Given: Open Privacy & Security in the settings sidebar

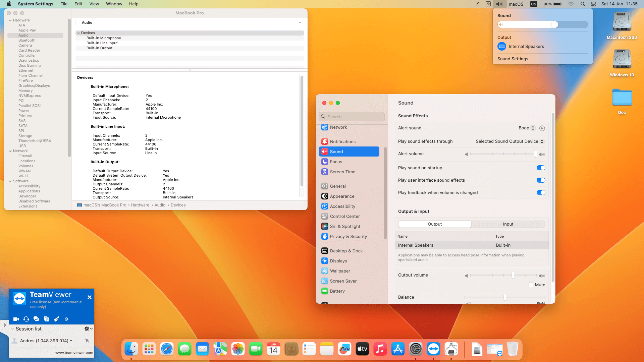Looking at the screenshot, I should click(349, 237).
